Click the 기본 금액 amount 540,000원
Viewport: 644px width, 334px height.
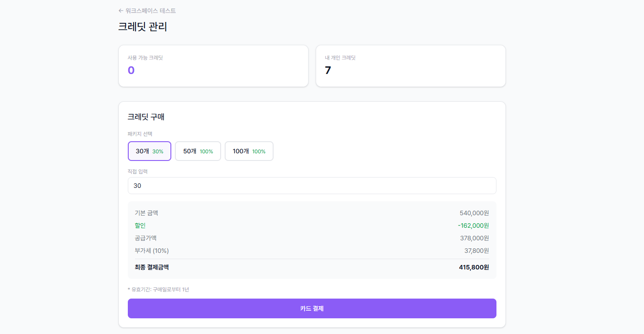pos(474,213)
